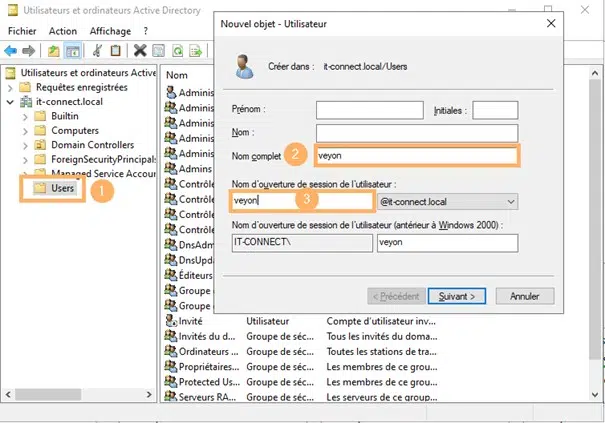Viewport: 605px width, 423px height.
Task: Click the Back arrow toolbar icon
Action: tap(12, 50)
